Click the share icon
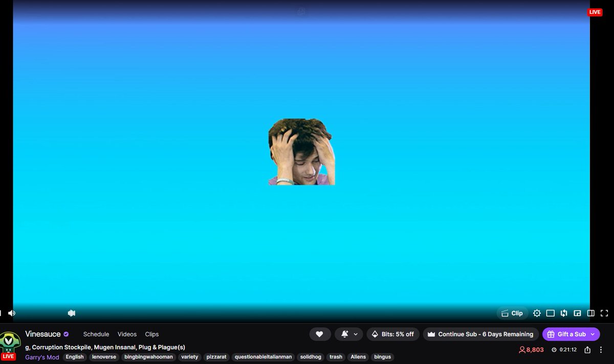 587,350
